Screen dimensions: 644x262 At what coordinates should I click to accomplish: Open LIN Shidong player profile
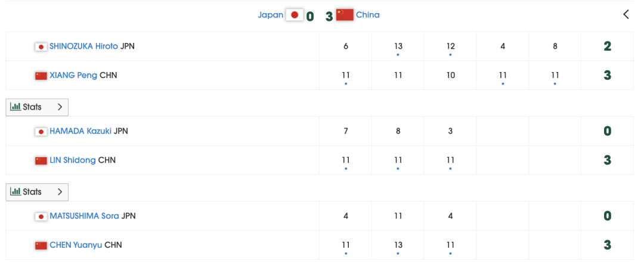tap(73, 160)
